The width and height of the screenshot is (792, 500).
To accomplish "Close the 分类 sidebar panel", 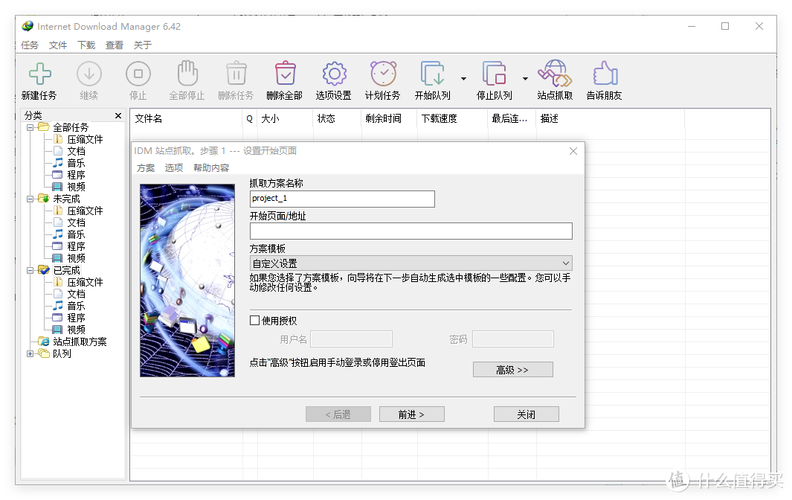I will tap(118, 116).
